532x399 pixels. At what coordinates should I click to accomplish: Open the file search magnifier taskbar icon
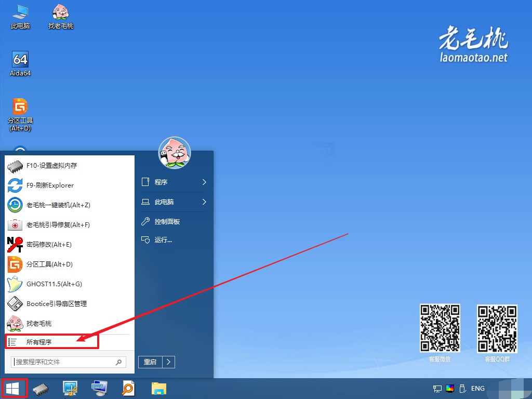tap(128, 389)
